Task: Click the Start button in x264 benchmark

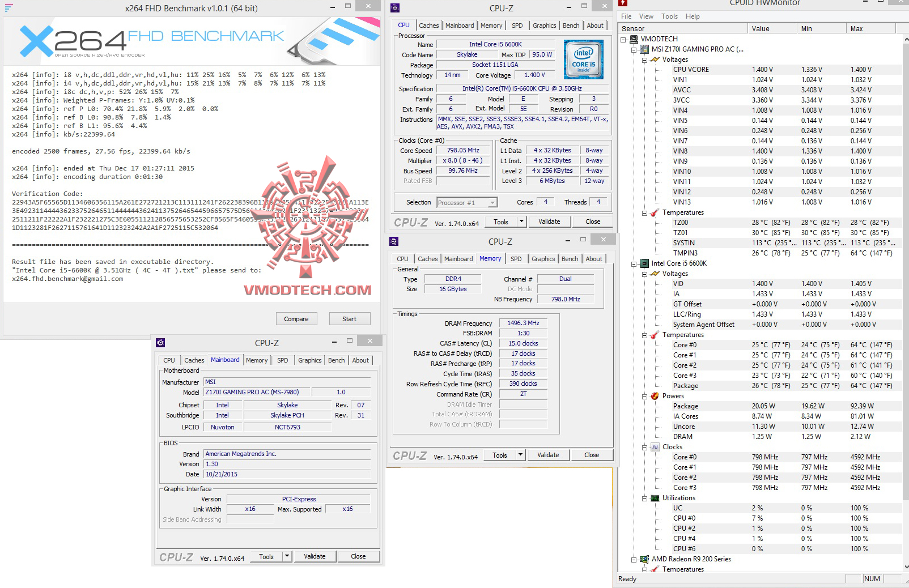Action: point(350,319)
